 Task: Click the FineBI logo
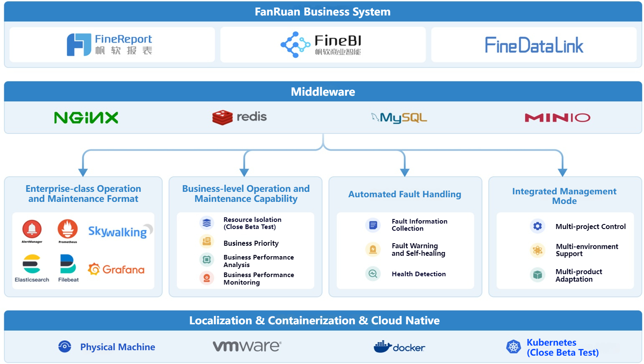321,45
